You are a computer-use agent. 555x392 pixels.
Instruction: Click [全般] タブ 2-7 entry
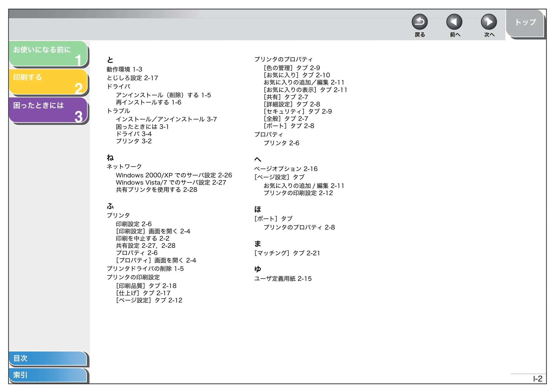click(286, 119)
